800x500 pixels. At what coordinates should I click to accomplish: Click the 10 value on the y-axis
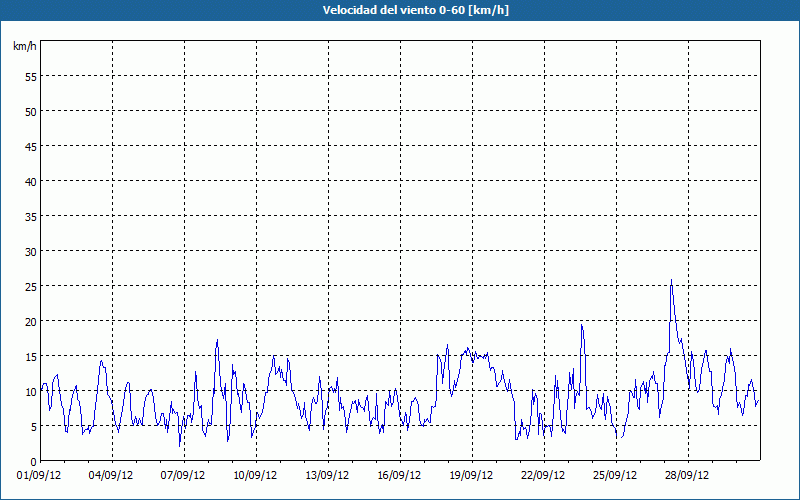31,392
